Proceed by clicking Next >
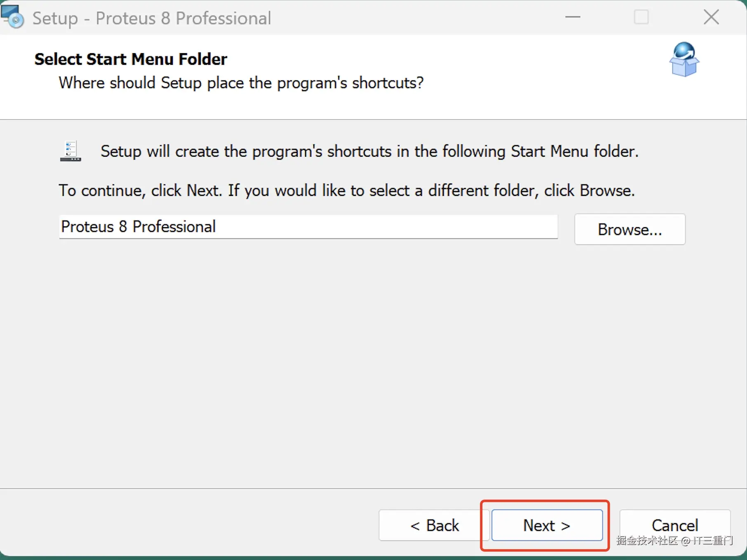The height and width of the screenshot is (560, 747). click(x=547, y=525)
